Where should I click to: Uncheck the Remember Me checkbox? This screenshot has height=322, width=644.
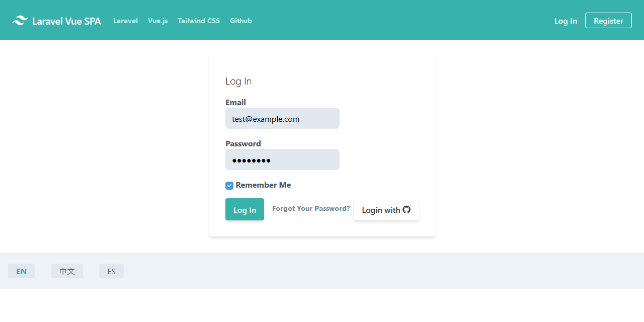(229, 185)
